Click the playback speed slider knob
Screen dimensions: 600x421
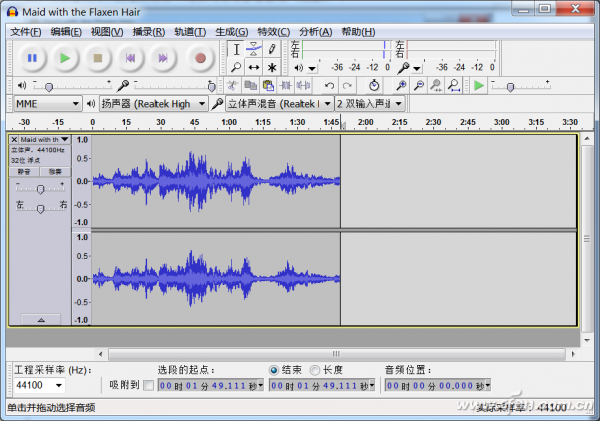click(x=510, y=87)
